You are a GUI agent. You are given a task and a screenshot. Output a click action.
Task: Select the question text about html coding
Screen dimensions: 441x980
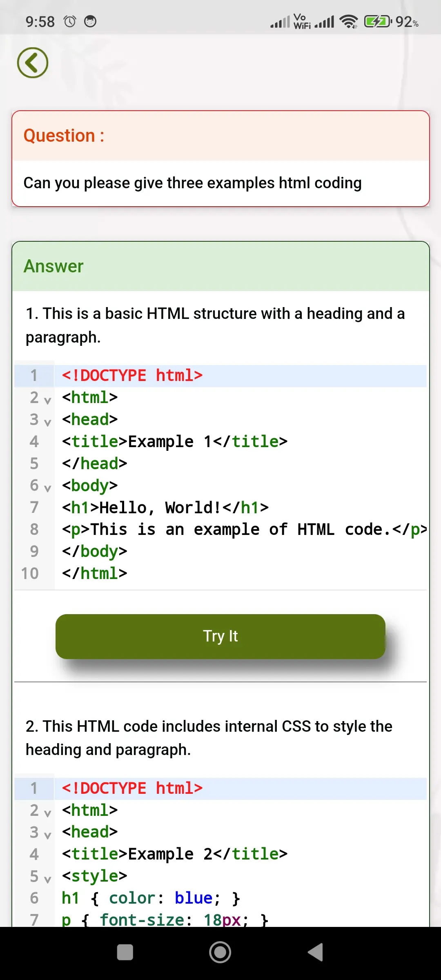coord(192,183)
